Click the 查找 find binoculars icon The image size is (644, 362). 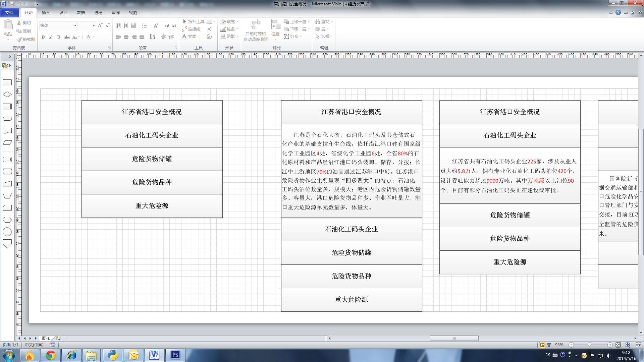[x=317, y=22]
